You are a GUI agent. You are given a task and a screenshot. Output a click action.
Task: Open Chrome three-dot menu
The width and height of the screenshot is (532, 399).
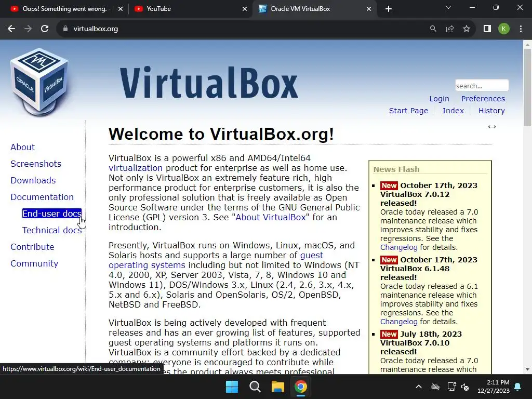(x=521, y=29)
